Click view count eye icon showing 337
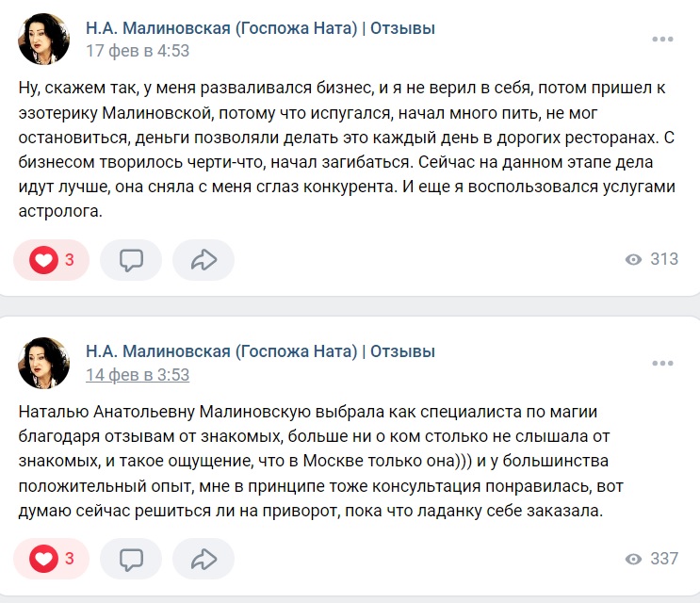This screenshot has height=603, width=700. pyautogui.click(x=633, y=559)
